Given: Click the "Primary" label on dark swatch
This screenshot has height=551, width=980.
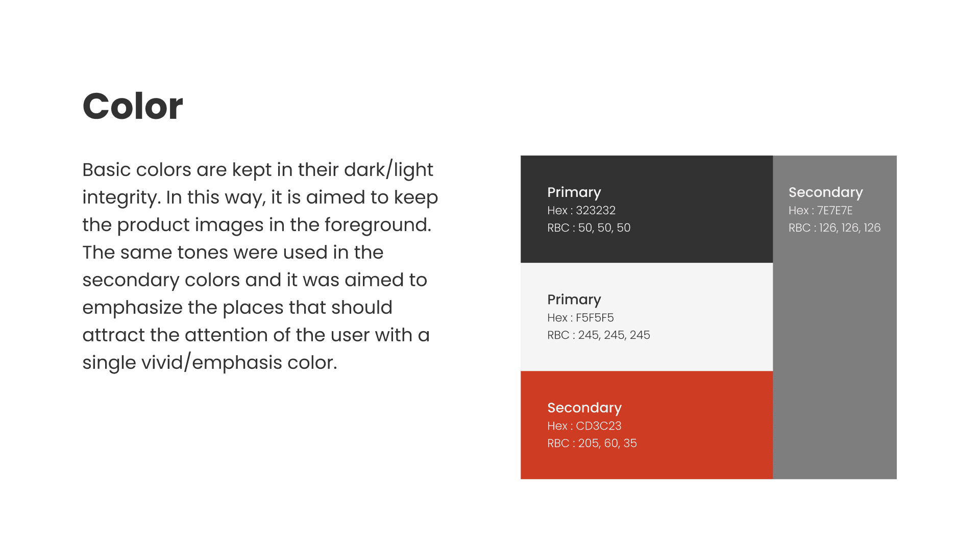Looking at the screenshot, I should point(574,192).
